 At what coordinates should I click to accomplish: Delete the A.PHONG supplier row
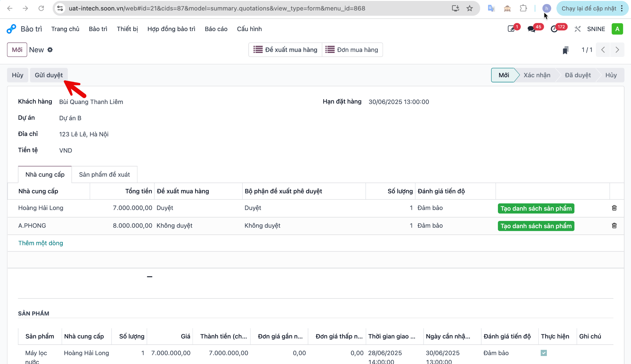click(x=614, y=226)
